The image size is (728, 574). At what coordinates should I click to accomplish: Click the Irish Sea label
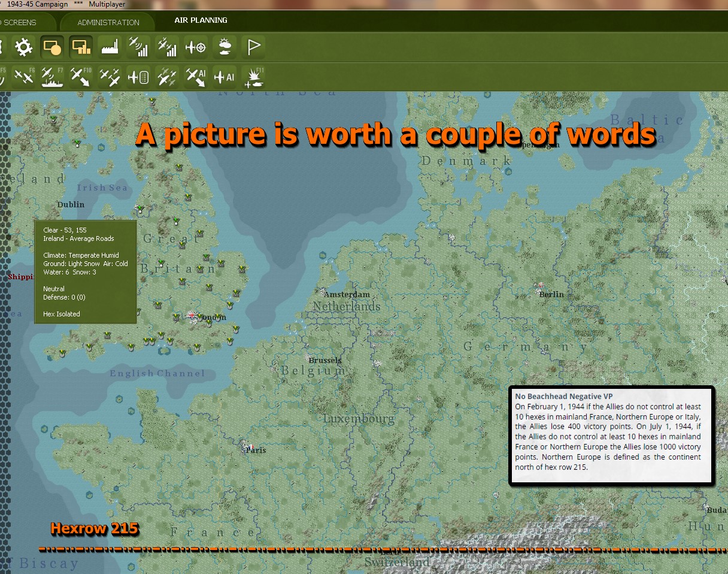pyautogui.click(x=102, y=188)
